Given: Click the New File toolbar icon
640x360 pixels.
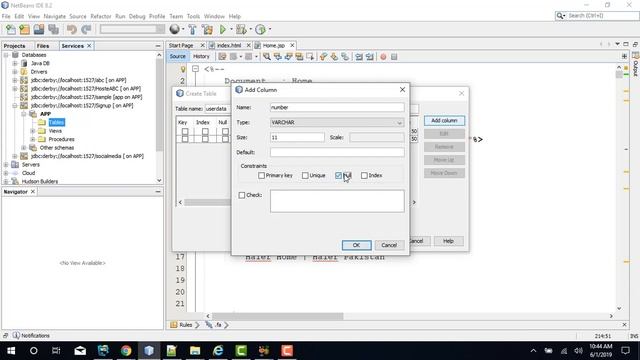Looking at the screenshot, I should click(x=11, y=29).
